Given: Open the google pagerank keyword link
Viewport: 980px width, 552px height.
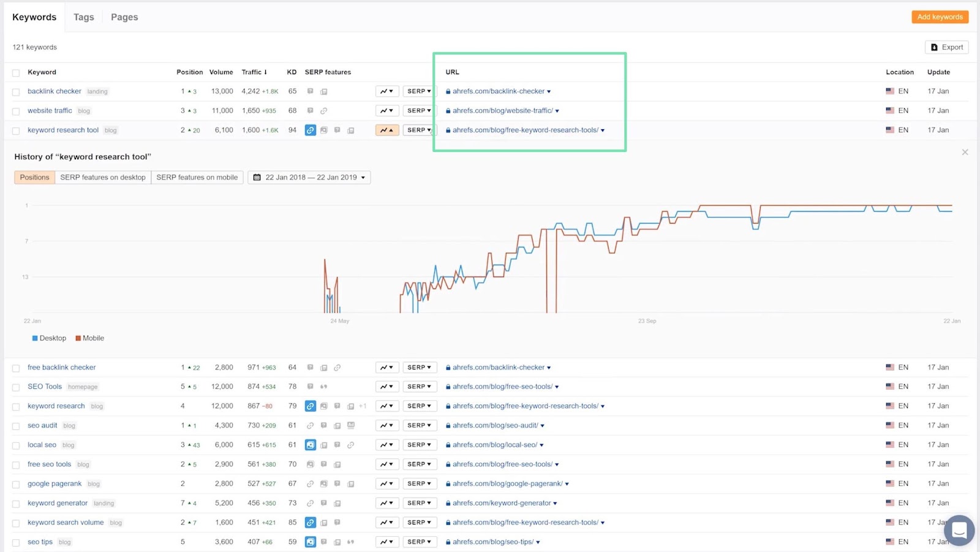Looking at the screenshot, I should 55,484.
